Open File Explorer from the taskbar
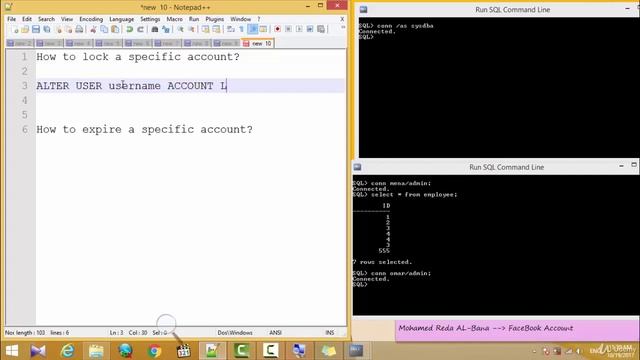The height and width of the screenshot is (360, 640). pyautogui.click(x=96, y=351)
